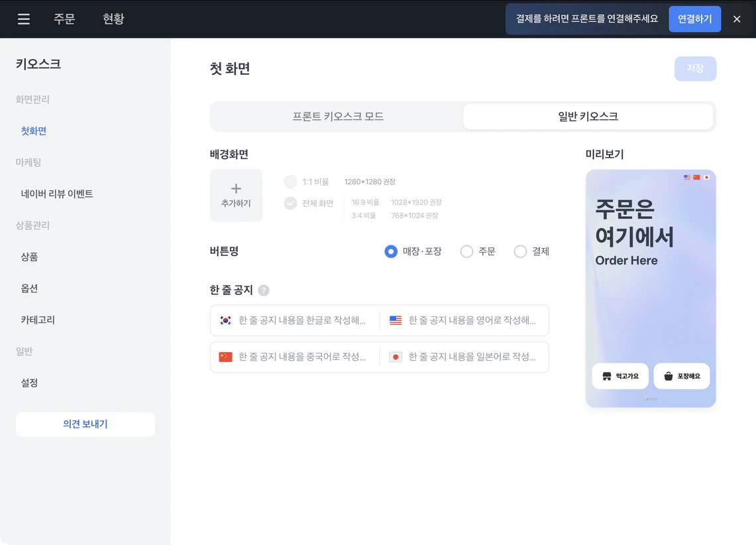The width and height of the screenshot is (756, 545).
Task: Click the 키오스크 sidebar title
Action: (x=38, y=64)
